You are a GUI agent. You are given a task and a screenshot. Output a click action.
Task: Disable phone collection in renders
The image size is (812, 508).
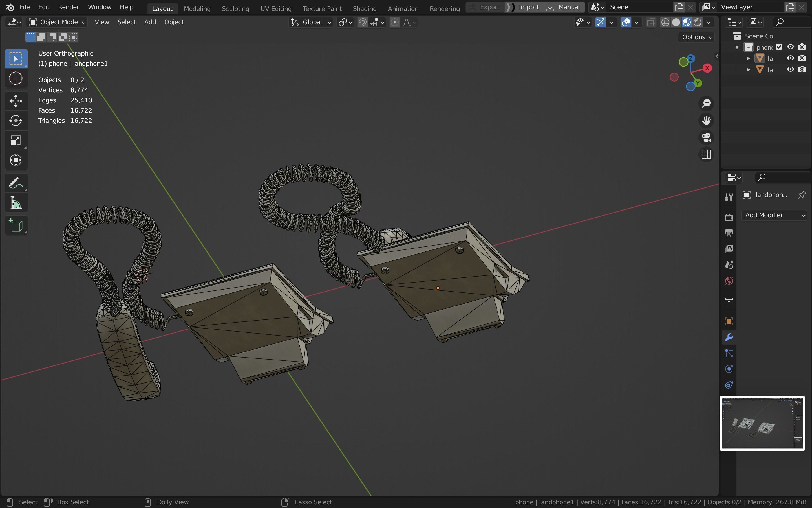[x=802, y=47]
